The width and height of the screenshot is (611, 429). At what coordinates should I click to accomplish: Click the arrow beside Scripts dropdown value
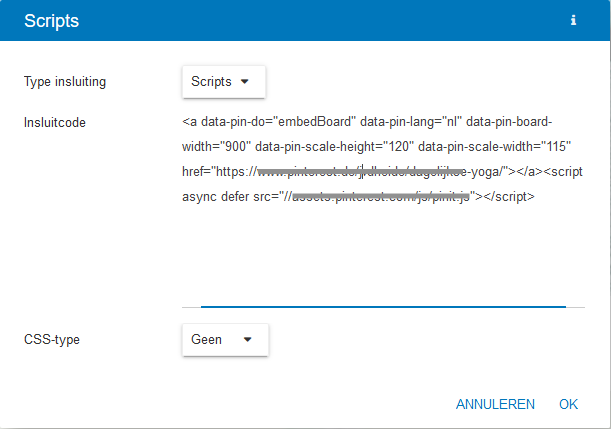[x=244, y=82]
